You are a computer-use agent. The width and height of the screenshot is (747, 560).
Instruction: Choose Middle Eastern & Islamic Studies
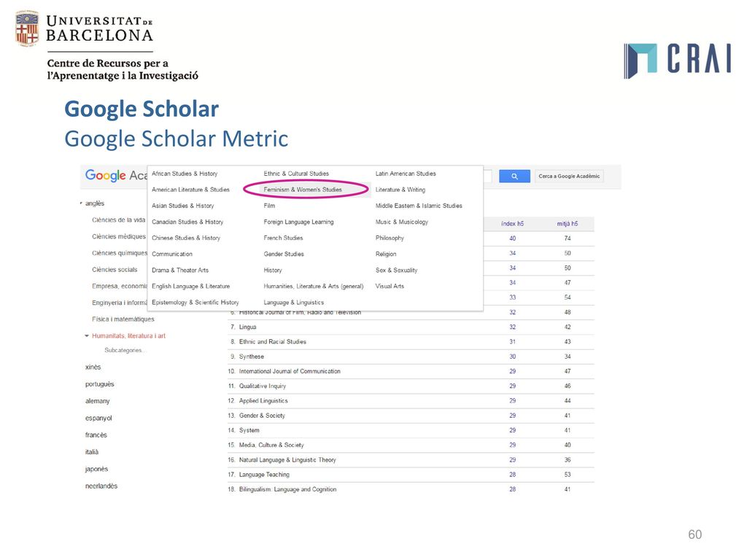click(419, 206)
